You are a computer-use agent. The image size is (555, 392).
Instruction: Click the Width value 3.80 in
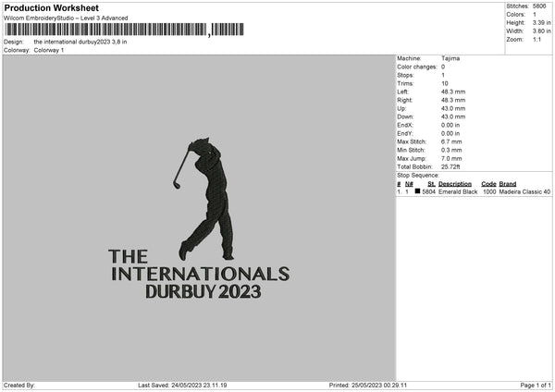click(541, 31)
